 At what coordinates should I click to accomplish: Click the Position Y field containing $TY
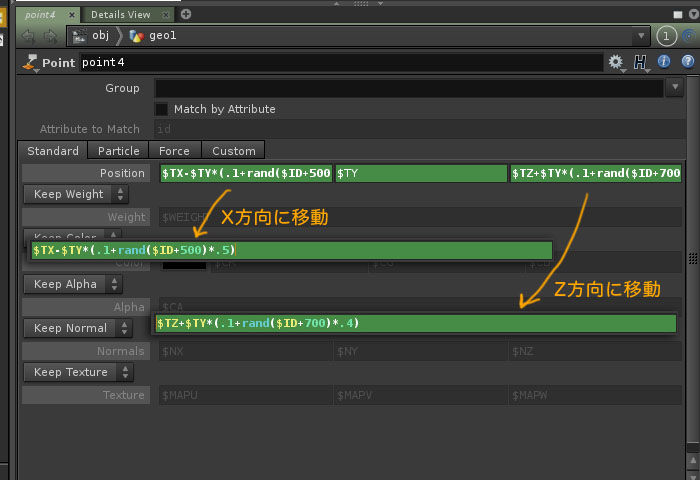tap(420, 174)
